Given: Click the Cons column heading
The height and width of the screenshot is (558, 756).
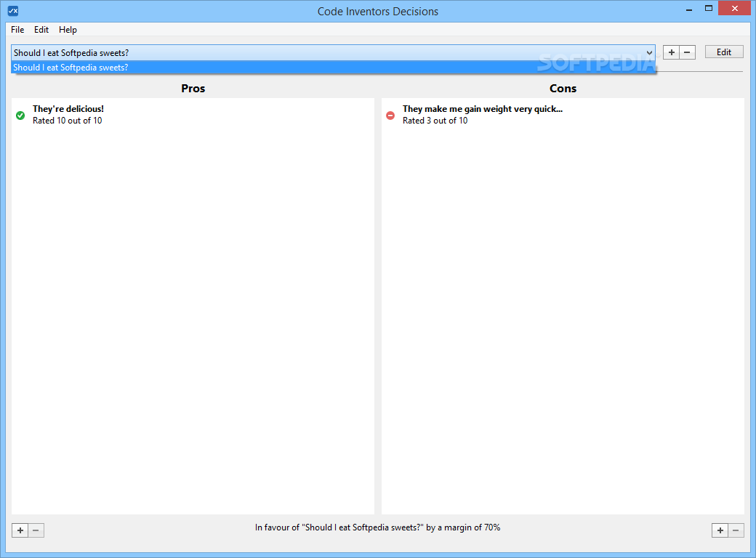Looking at the screenshot, I should 563,88.
